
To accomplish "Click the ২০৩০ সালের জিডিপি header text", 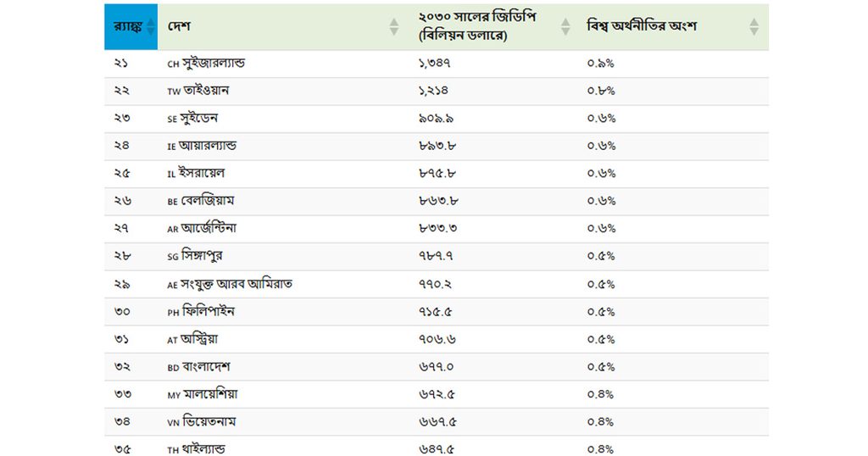I will tap(477, 26).
